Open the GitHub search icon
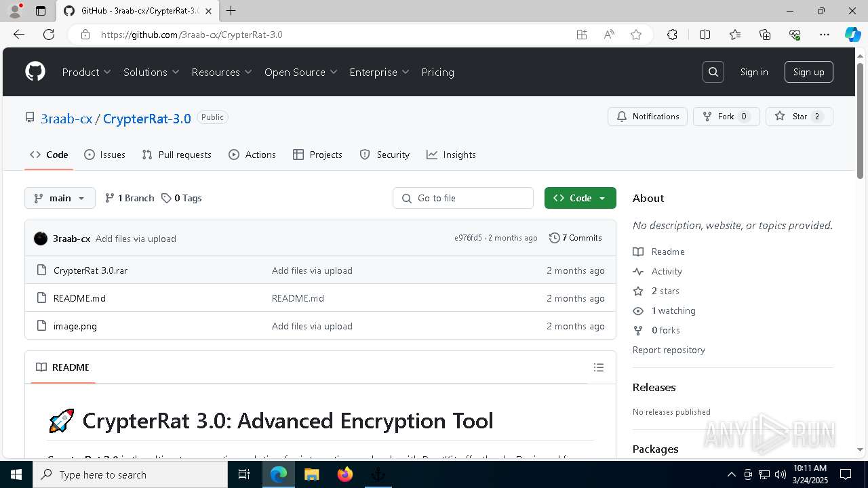This screenshot has height=488, width=868. pos(713,72)
